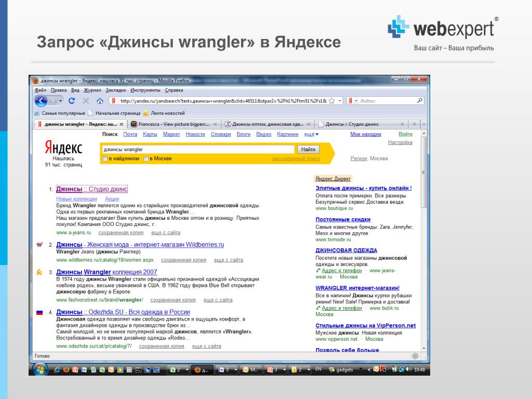Open the 'WRANGLER интернет-магазин!' ad
Viewport: 532px width, 399px height.
(357, 288)
